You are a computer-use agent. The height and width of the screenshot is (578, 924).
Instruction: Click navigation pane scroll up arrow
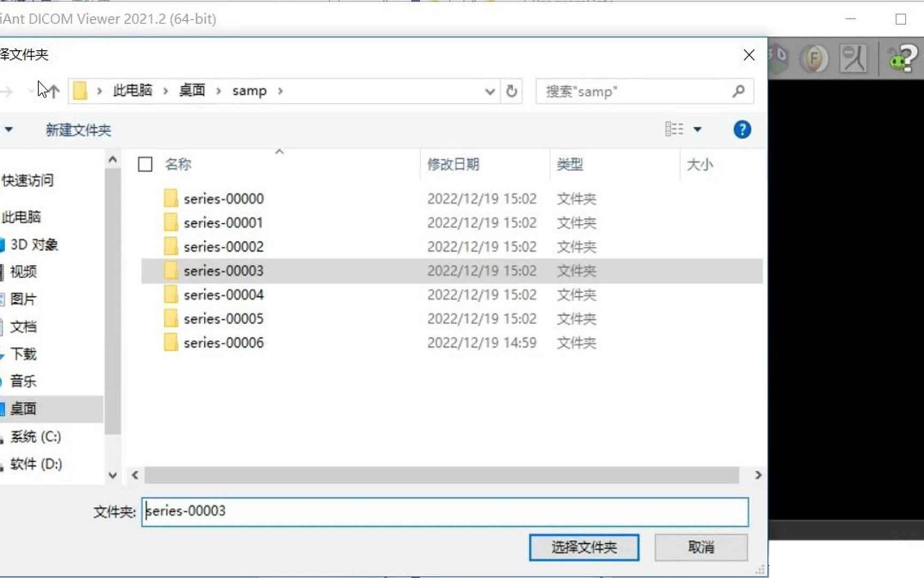[x=112, y=159]
